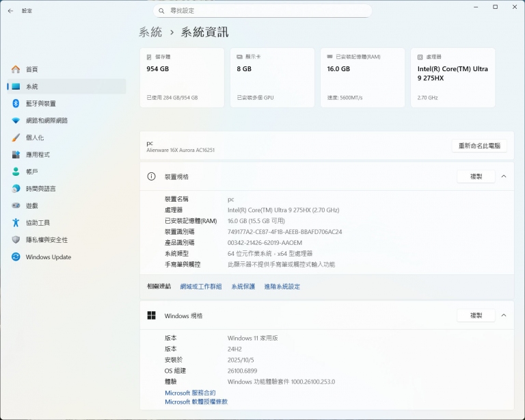Open 進階系統設定 advanced settings link
The image size is (525, 420).
pos(282,287)
